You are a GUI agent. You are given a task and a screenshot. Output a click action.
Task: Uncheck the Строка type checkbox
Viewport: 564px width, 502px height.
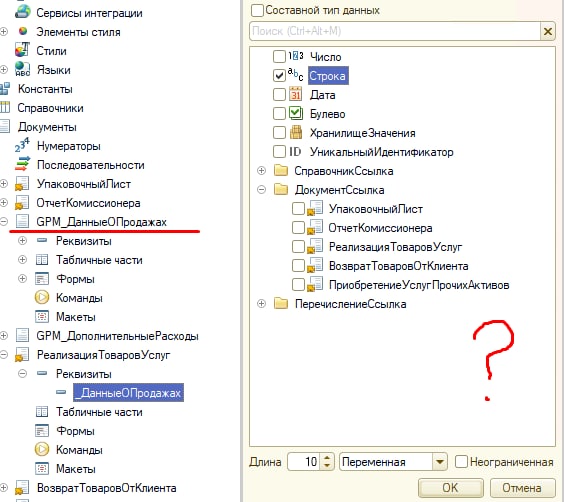coord(279,76)
